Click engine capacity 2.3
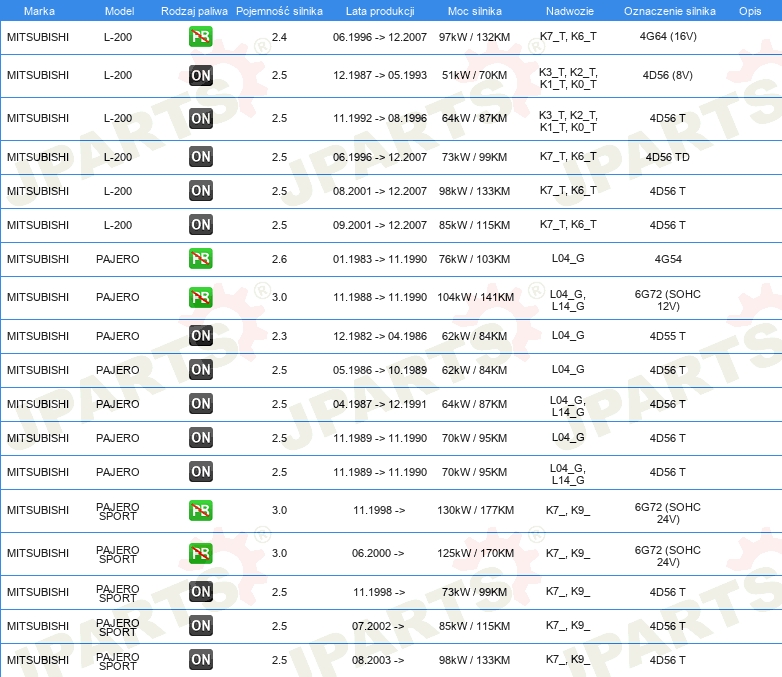This screenshot has width=782, height=677. tap(279, 336)
